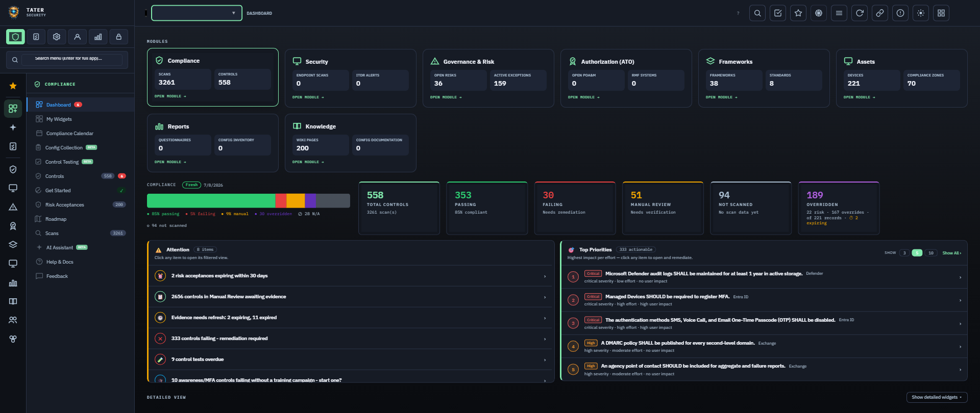Expand the 2656 controls in Manual Review item

coord(351,297)
